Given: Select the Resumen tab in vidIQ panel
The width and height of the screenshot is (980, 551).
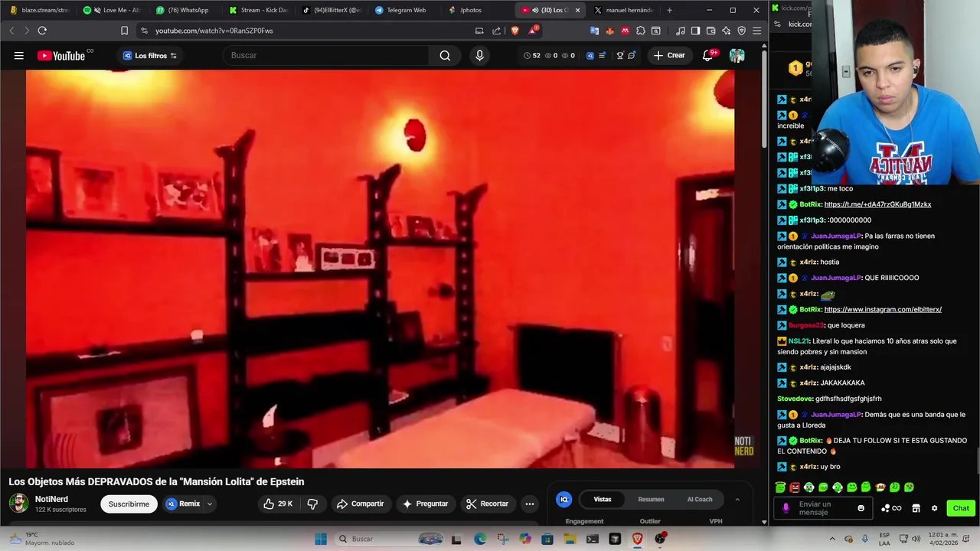Looking at the screenshot, I should pyautogui.click(x=651, y=500).
